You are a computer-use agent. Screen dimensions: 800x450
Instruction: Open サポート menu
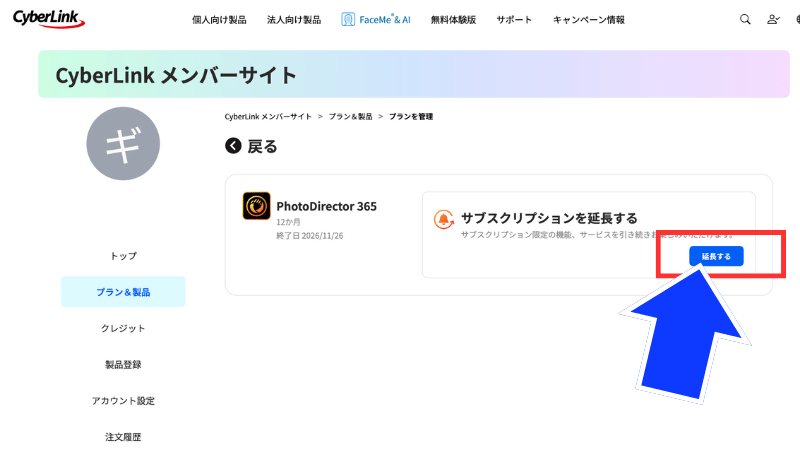pyautogui.click(x=514, y=20)
